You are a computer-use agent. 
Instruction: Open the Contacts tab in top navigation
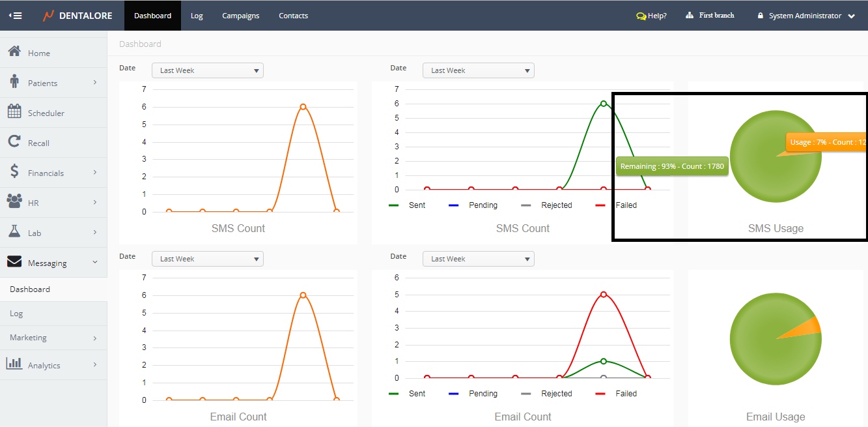coord(293,16)
